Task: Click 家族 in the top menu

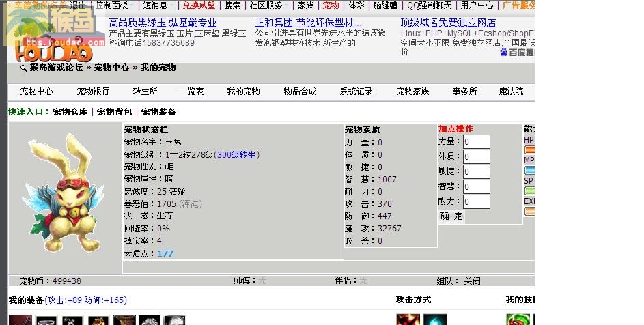Action: pos(305,5)
